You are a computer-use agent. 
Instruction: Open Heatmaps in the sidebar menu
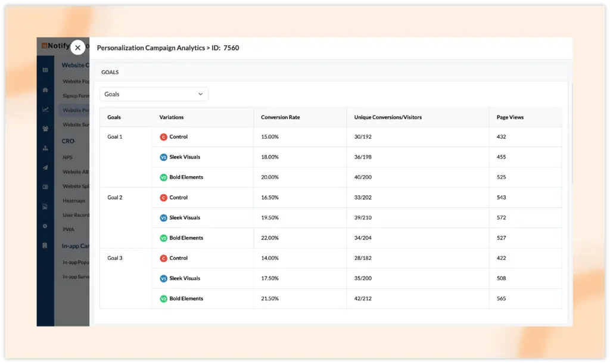pyautogui.click(x=74, y=201)
